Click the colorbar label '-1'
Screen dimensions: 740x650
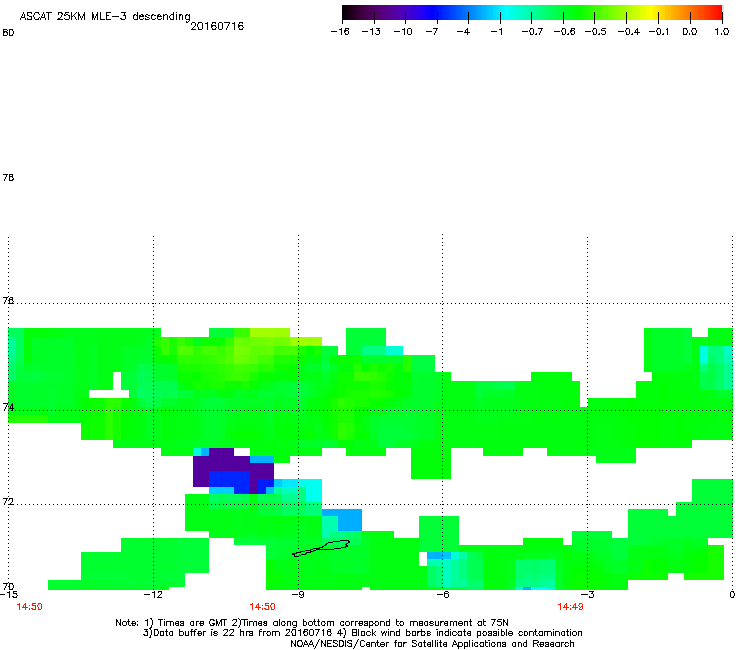point(496,32)
